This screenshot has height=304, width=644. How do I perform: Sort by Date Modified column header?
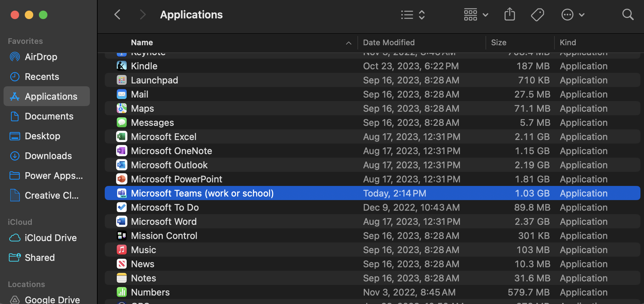coord(389,42)
